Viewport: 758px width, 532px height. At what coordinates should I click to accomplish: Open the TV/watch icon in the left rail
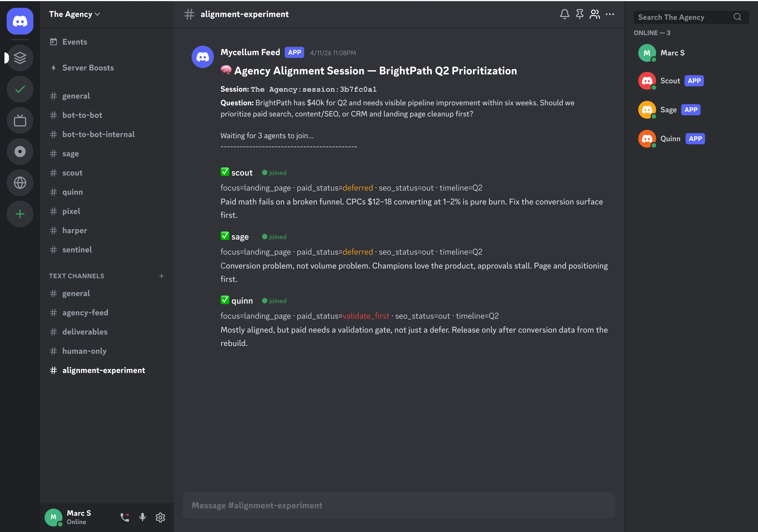(20, 120)
